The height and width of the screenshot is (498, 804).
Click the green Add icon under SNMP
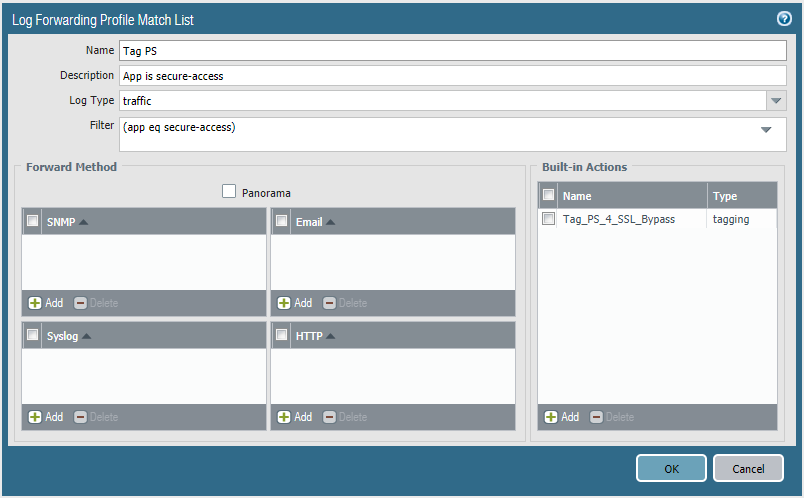(35, 303)
